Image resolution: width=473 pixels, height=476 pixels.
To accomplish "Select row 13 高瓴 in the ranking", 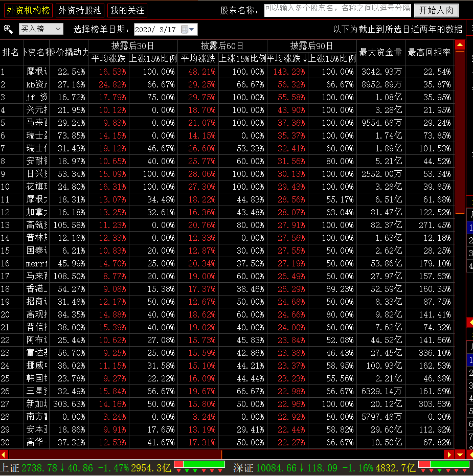I will (x=37, y=225).
